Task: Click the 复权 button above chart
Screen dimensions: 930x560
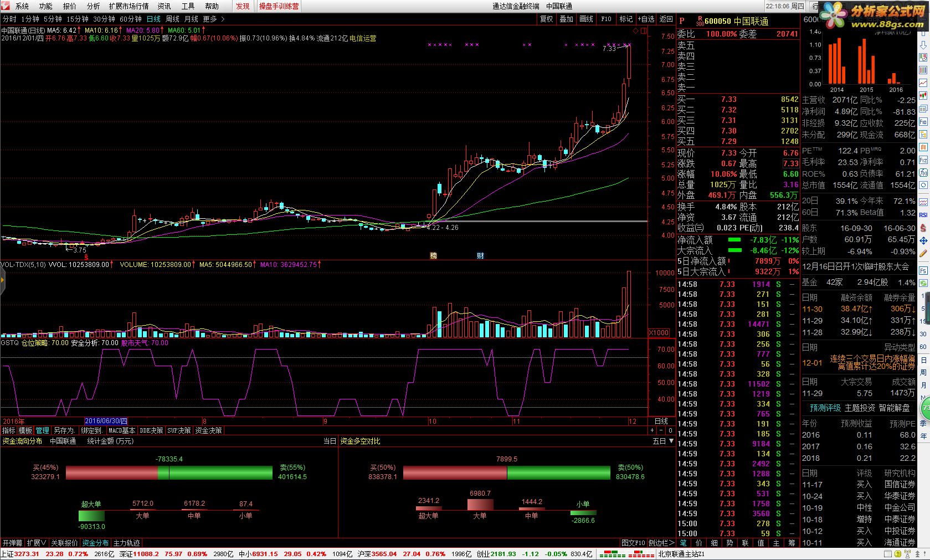Action: click(547, 19)
